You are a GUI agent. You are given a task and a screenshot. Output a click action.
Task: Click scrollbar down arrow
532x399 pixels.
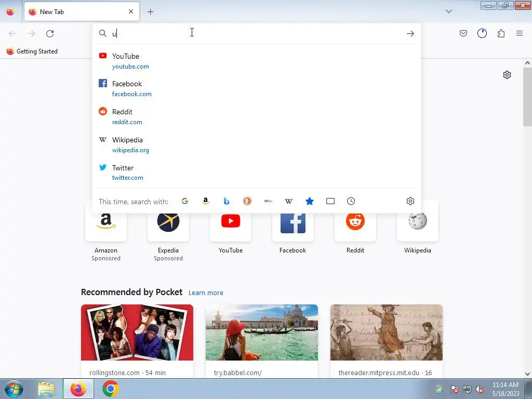(527, 374)
